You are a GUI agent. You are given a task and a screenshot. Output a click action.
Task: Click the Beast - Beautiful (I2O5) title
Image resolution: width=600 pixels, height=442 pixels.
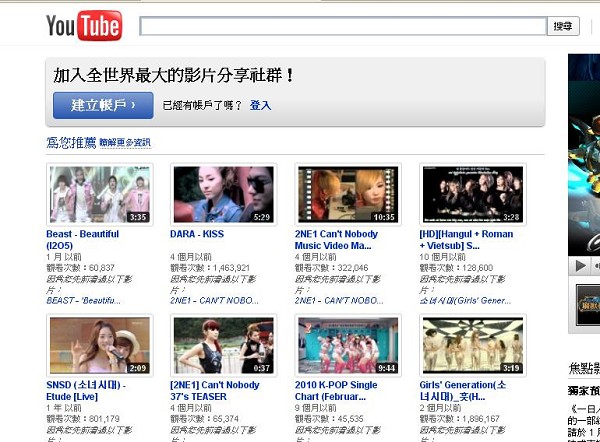click(83, 240)
